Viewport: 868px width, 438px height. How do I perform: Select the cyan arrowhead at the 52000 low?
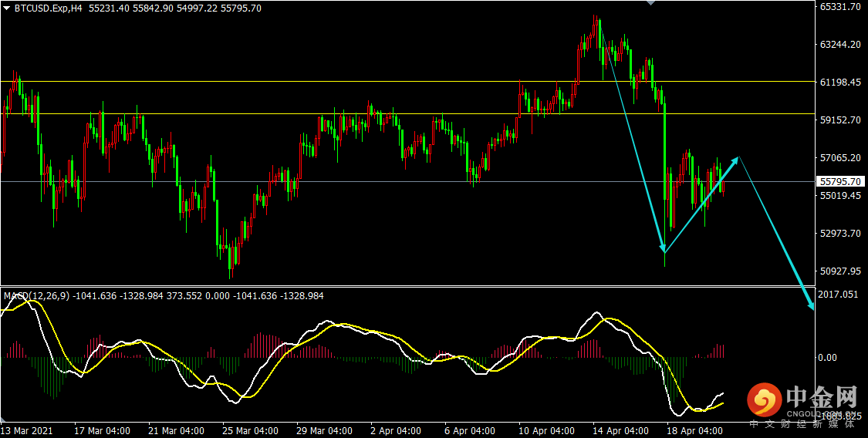click(661, 248)
